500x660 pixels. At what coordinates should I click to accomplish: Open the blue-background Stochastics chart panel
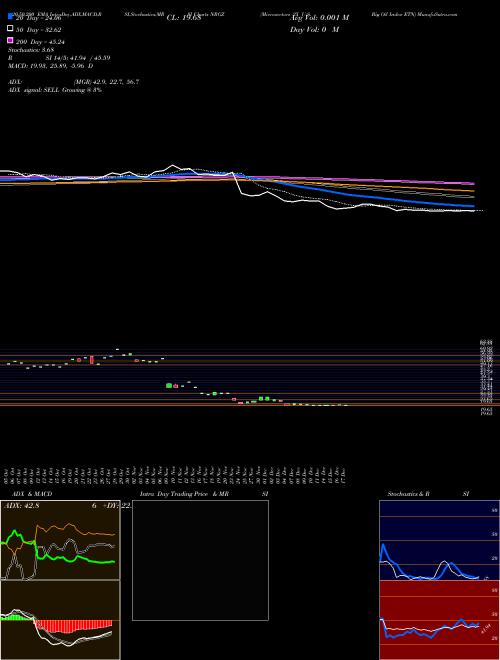point(439,540)
